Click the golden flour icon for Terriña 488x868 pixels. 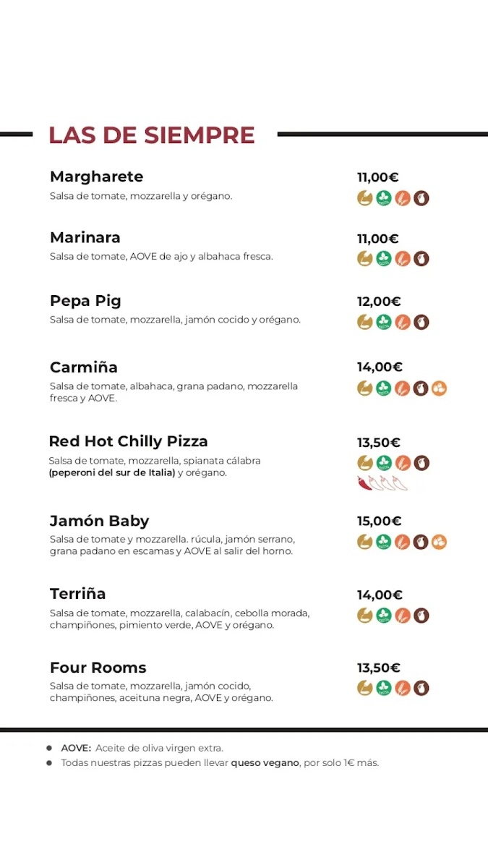365,616
